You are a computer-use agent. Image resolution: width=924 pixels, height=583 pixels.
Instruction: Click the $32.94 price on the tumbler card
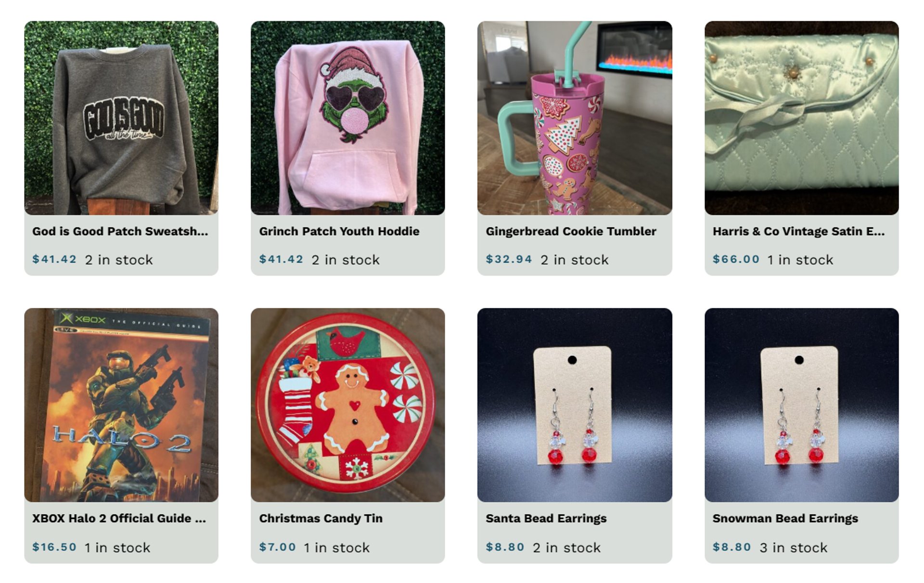pos(509,259)
